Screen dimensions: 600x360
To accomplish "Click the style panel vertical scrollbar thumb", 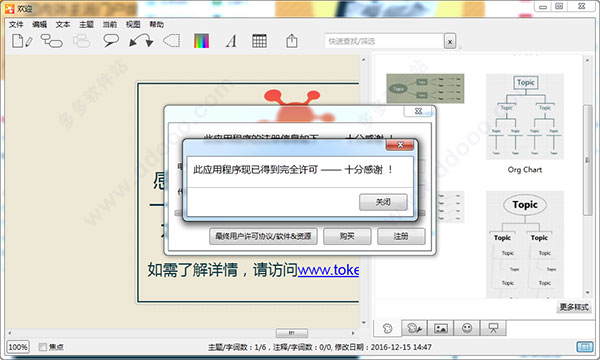I will pyautogui.click(x=587, y=160).
